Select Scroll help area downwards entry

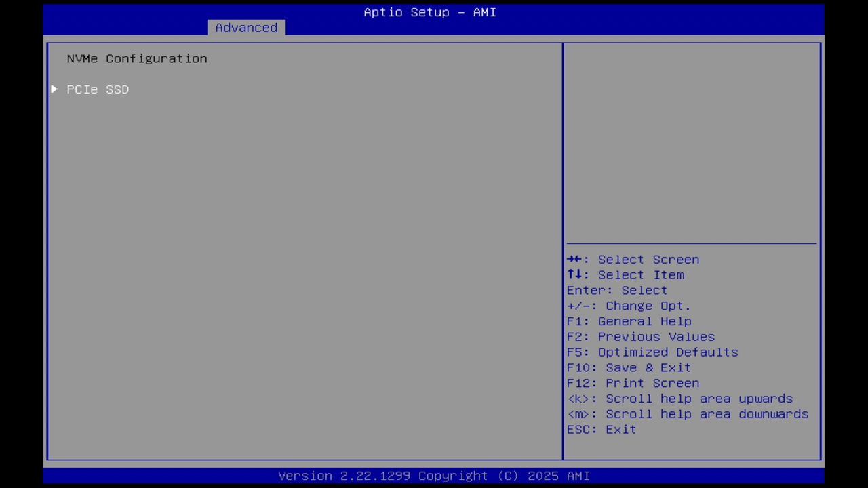point(688,413)
